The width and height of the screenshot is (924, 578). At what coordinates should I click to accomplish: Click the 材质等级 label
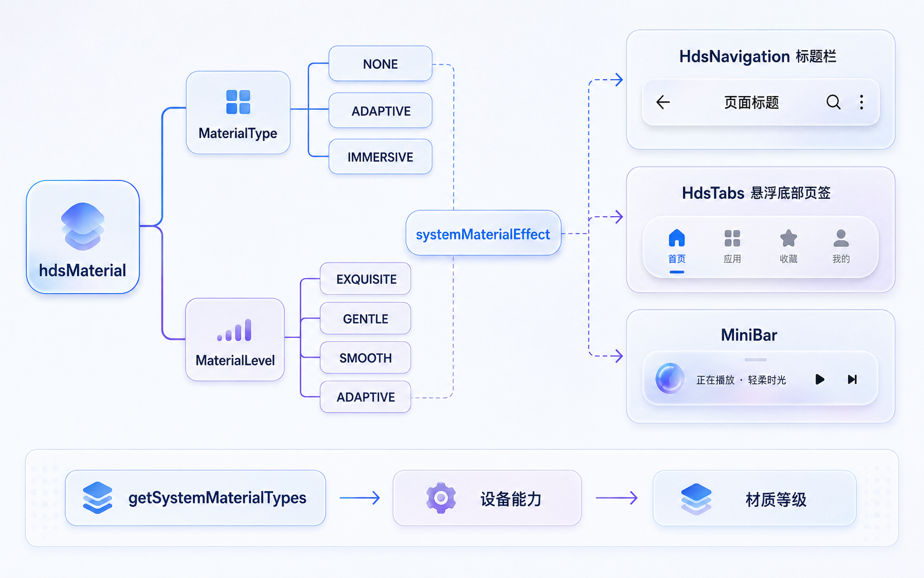[x=776, y=499]
